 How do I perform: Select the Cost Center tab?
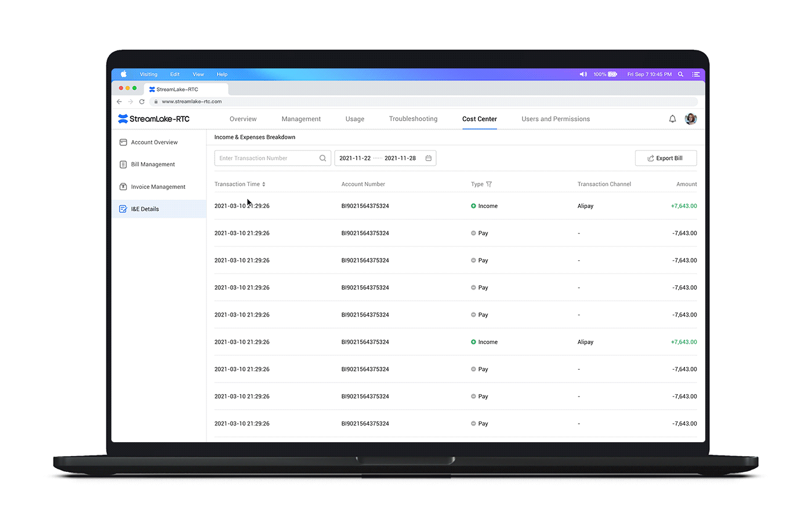click(x=480, y=119)
